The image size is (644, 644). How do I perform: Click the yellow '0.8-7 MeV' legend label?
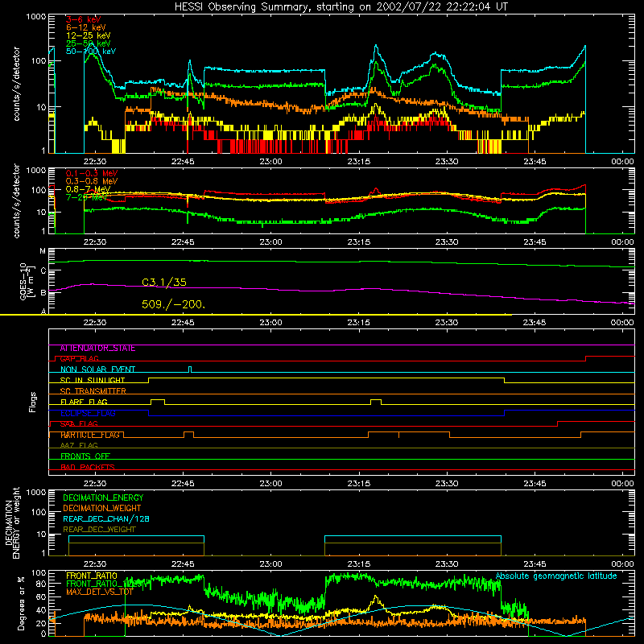(89, 189)
